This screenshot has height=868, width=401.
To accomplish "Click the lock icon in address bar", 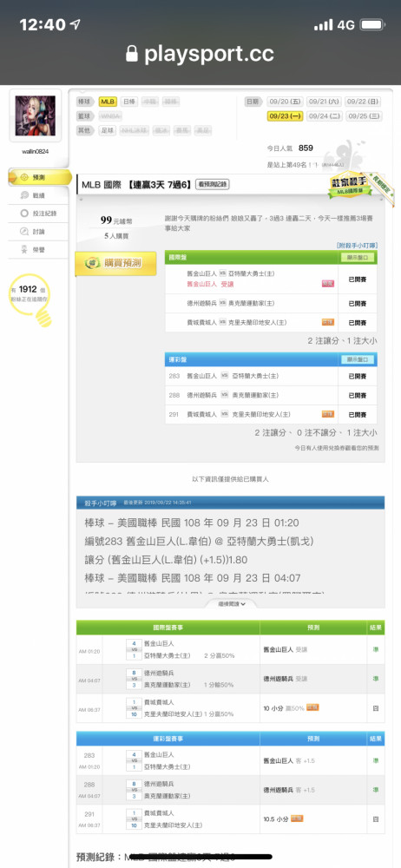I will coord(132,54).
